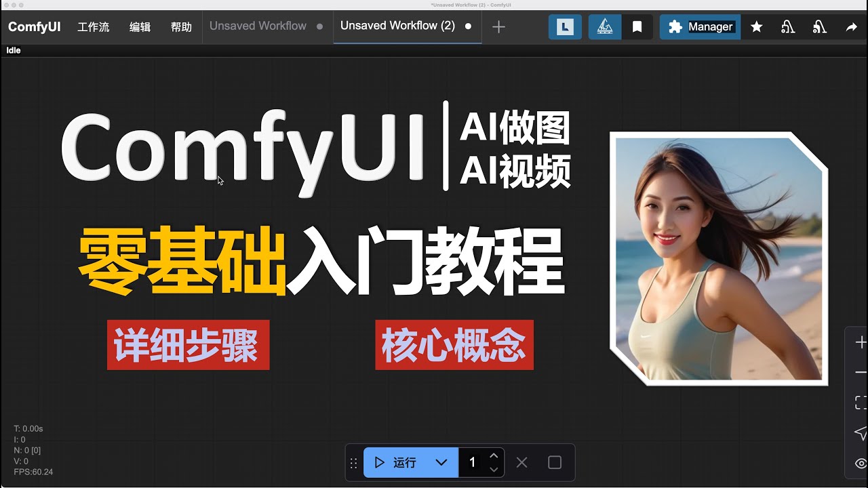The height and width of the screenshot is (488, 868).
Task: Open the 编辑 menu
Action: [140, 27]
